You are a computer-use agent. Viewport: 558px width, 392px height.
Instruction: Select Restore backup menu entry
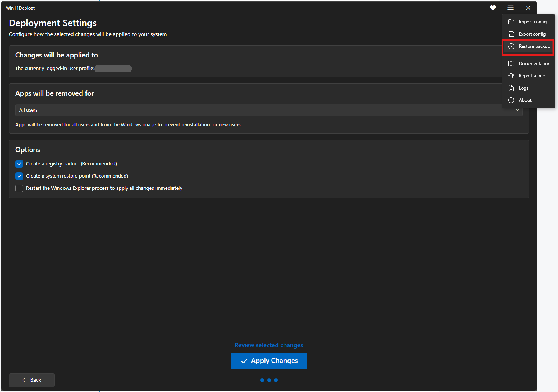[528, 46]
